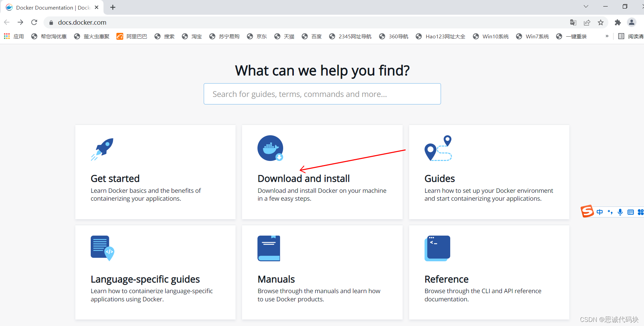644x326 pixels.
Task: Reload the docs.docker.com page
Action: pos(34,22)
